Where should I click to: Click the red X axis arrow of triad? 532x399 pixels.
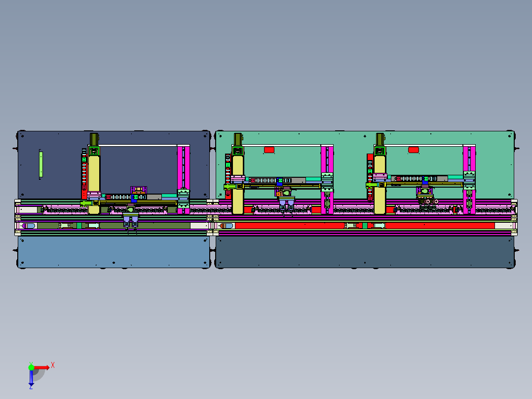(42, 367)
